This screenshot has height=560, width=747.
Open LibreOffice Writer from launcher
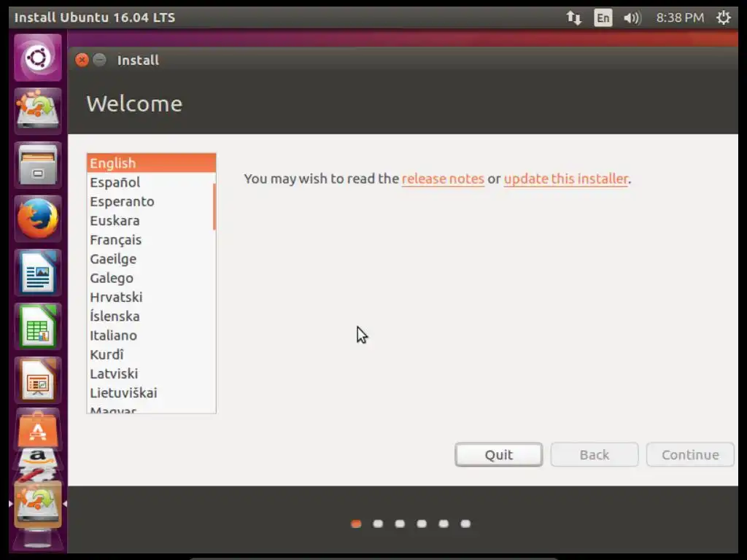(38, 273)
